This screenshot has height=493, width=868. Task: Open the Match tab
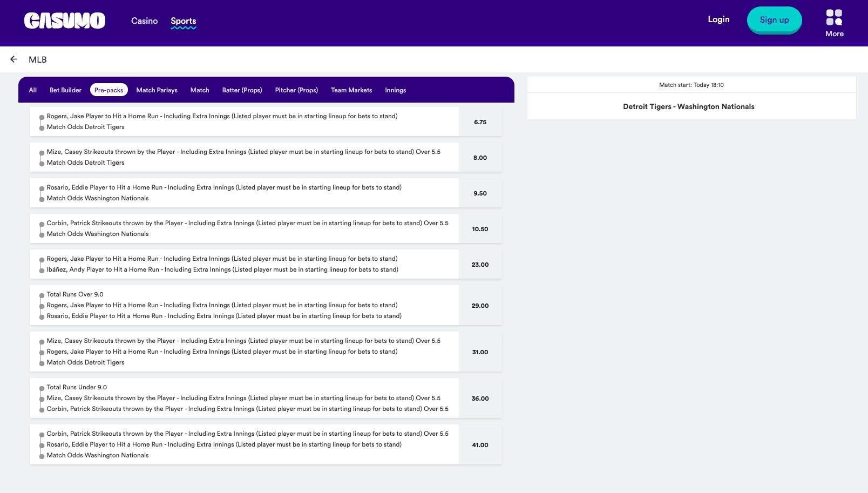[200, 90]
